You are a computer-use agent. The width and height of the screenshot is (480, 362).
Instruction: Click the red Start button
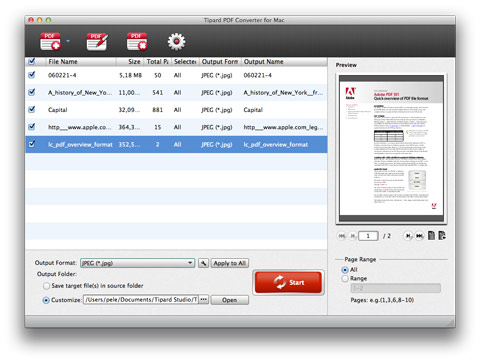[288, 282]
